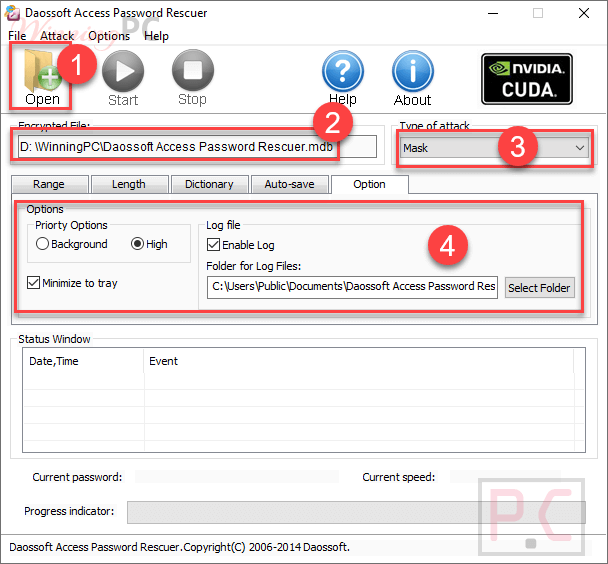
Task: Click the Folder for Log Files field
Action: click(352, 287)
